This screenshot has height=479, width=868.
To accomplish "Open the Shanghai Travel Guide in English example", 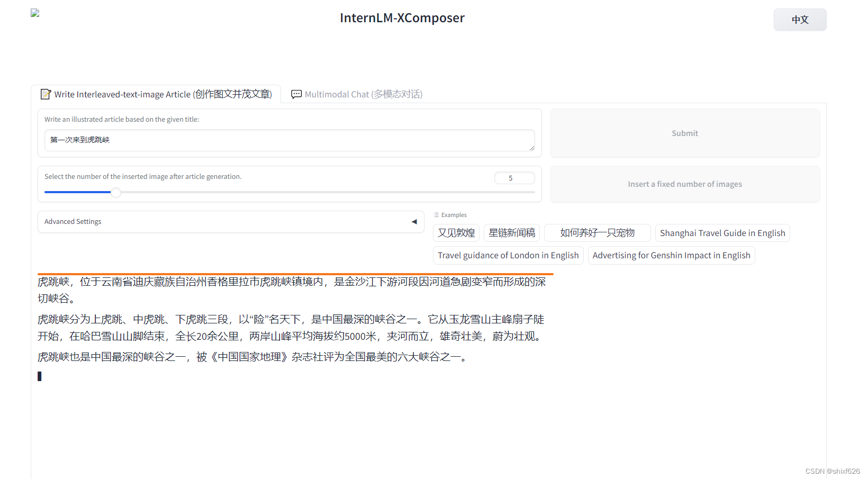I will [x=722, y=233].
